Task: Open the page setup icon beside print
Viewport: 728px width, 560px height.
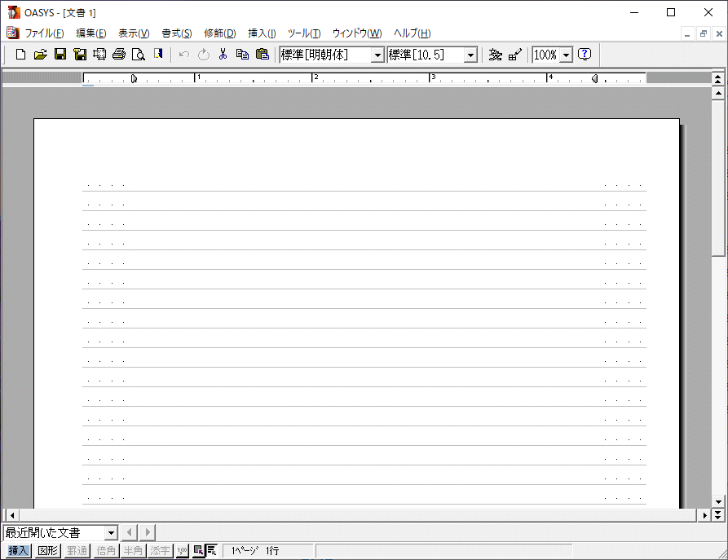Action: tap(99, 55)
